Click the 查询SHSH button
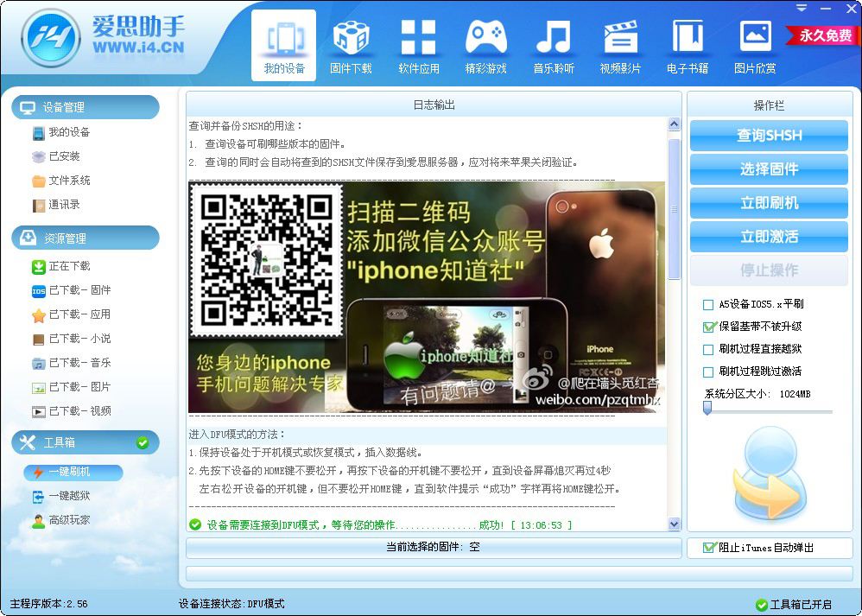The height and width of the screenshot is (616, 862). click(769, 136)
